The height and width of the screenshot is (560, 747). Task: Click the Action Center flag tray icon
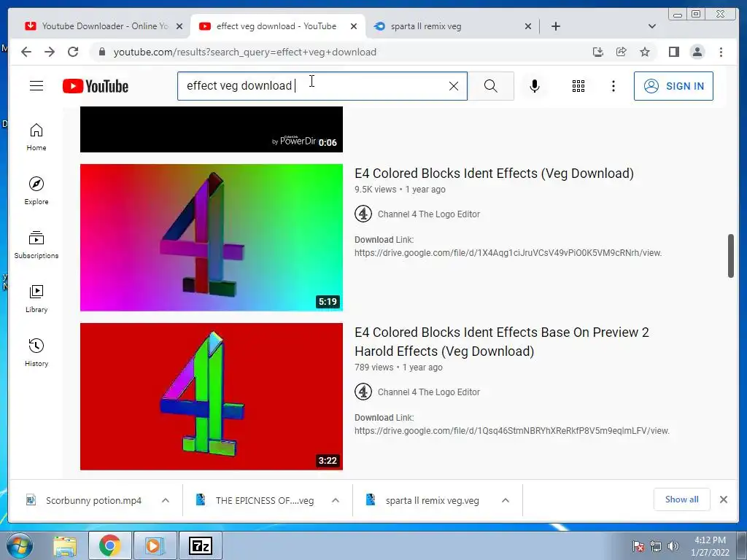coord(638,546)
